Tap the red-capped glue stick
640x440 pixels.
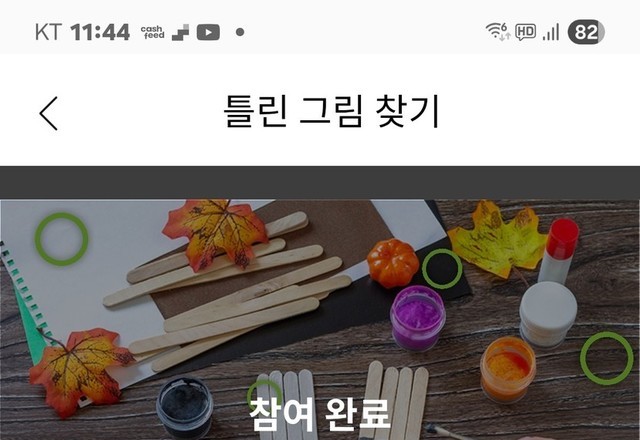coord(559,251)
